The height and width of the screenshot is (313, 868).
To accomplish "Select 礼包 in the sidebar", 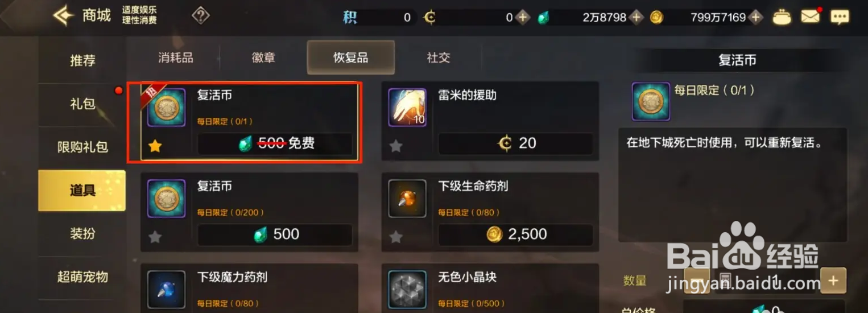I will [x=82, y=104].
